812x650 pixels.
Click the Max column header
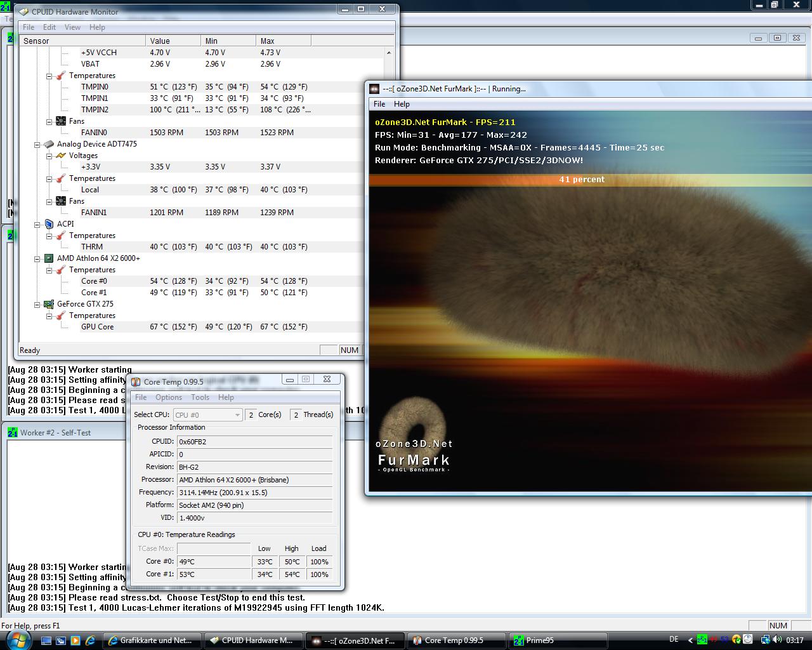(284, 41)
